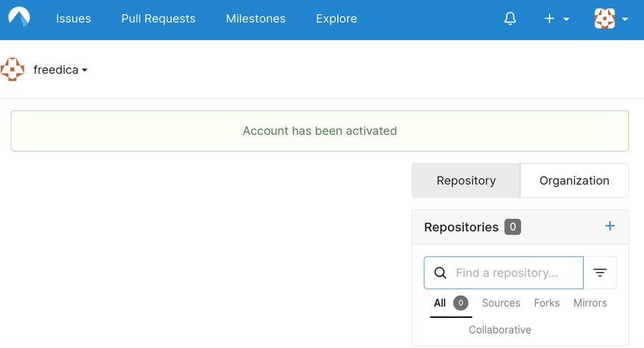Click the plus icon in Repositories header

point(610,226)
